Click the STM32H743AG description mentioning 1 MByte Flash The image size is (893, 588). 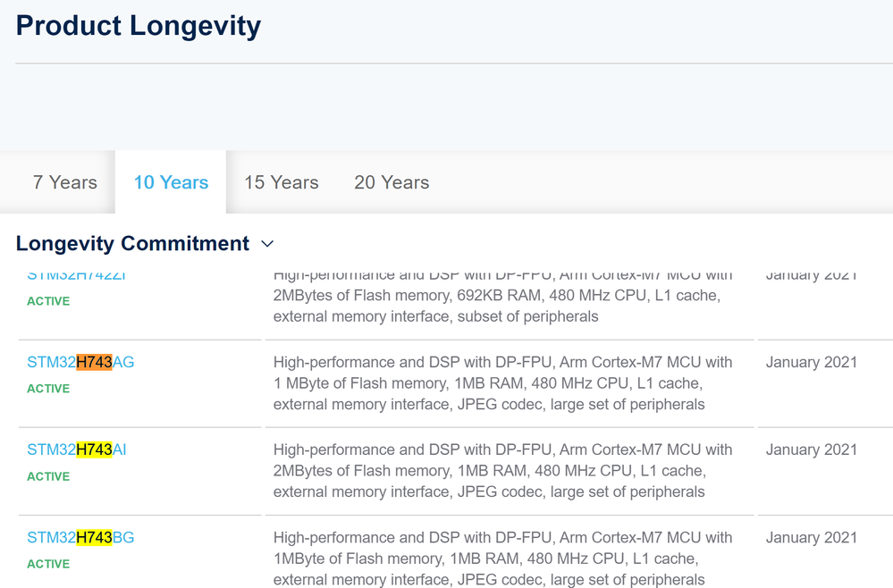click(503, 383)
